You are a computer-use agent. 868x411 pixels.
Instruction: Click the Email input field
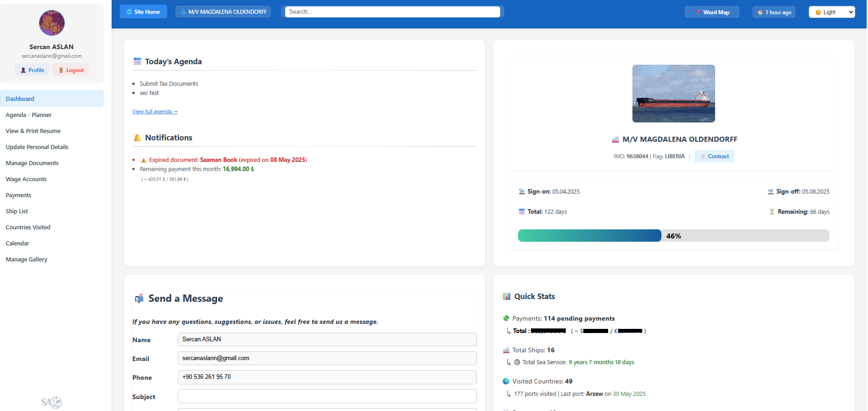tap(327, 358)
